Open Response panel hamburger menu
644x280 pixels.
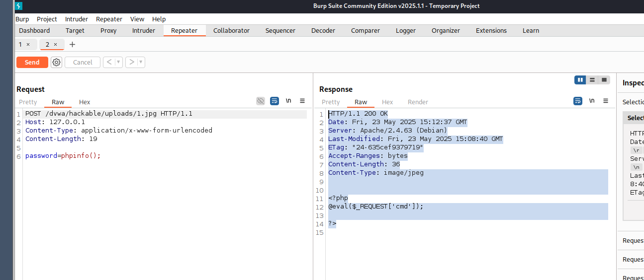click(x=606, y=101)
